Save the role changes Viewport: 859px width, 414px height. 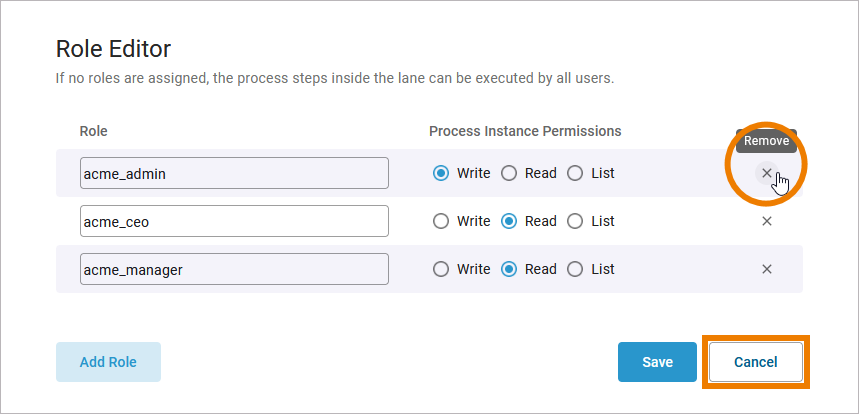[x=657, y=362]
